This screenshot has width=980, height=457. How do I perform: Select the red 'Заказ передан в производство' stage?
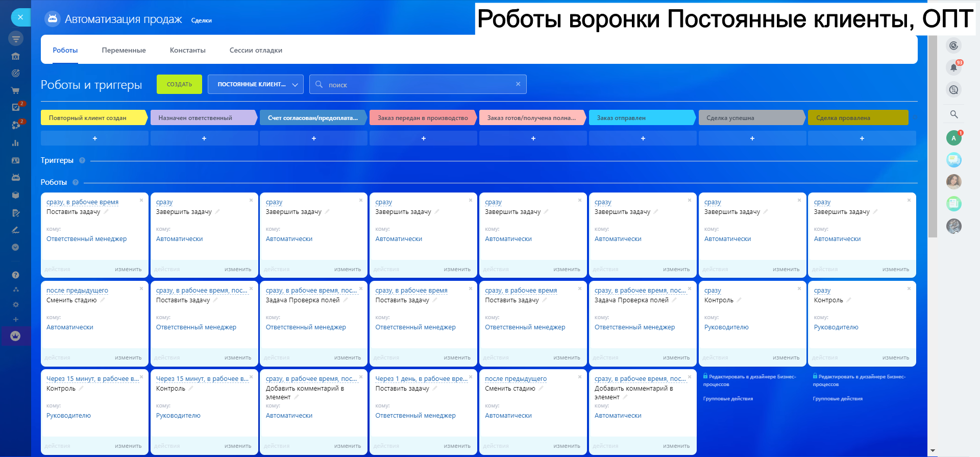coord(423,118)
